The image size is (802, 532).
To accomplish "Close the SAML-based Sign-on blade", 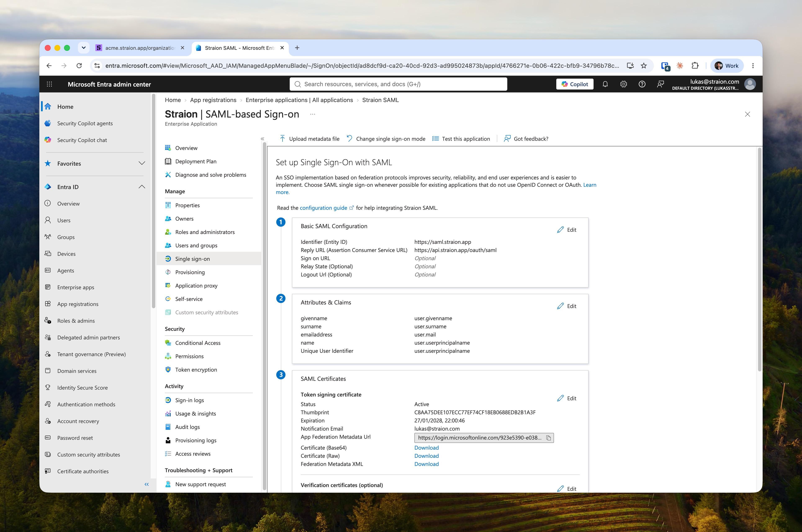I will coord(747,114).
